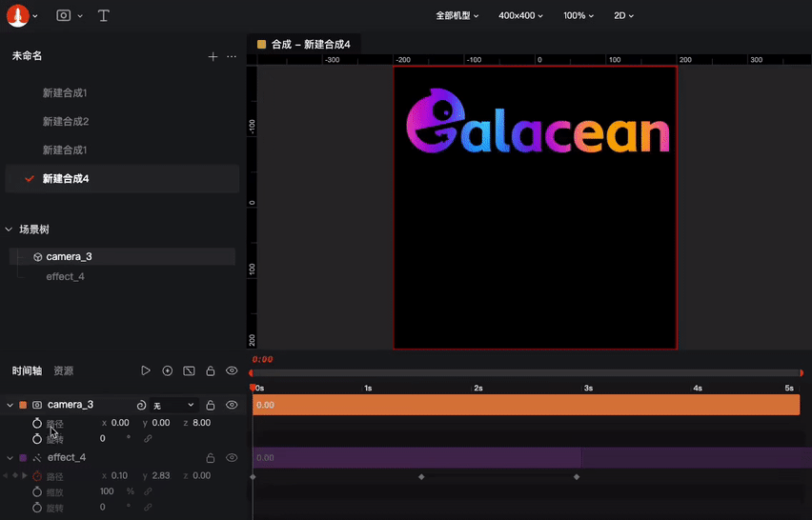The image size is (812, 520).
Task: Select the text tool icon
Action: pyautogui.click(x=104, y=15)
